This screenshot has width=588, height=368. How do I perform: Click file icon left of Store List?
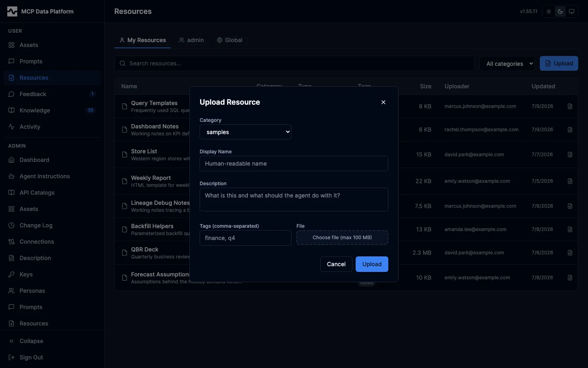(125, 155)
